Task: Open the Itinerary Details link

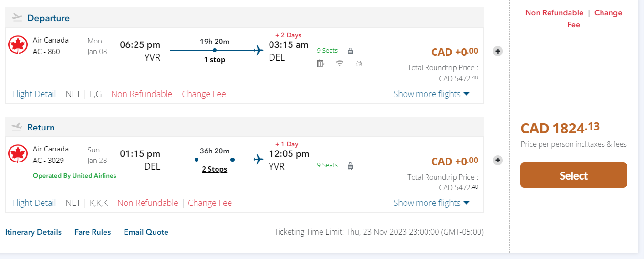Action: tap(33, 232)
